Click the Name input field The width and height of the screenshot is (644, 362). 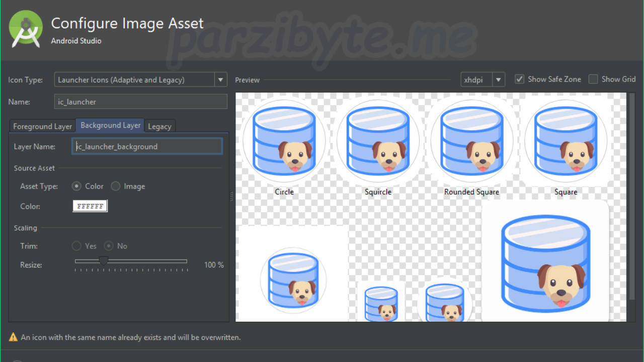click(x=140, y=102)
